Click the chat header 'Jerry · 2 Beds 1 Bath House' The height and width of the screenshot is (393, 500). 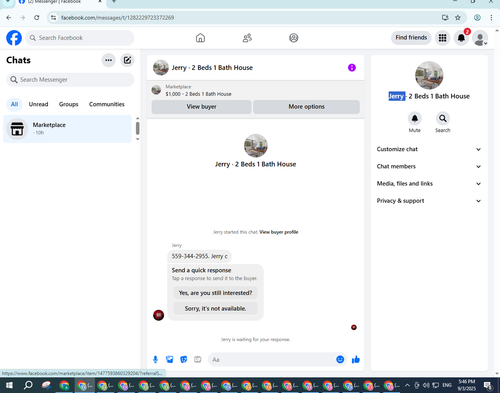[x=212, y=68]
